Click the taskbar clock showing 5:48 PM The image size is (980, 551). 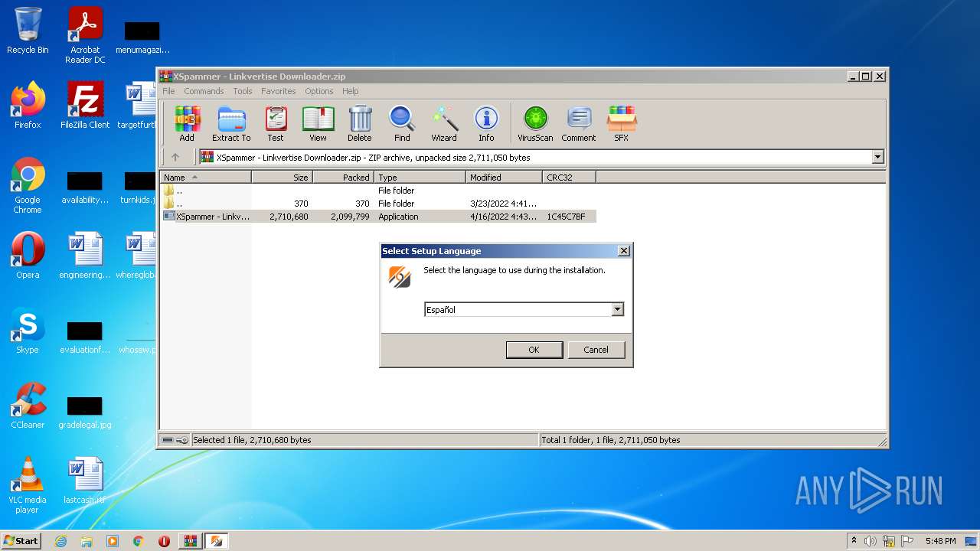[x=940, y=541]
